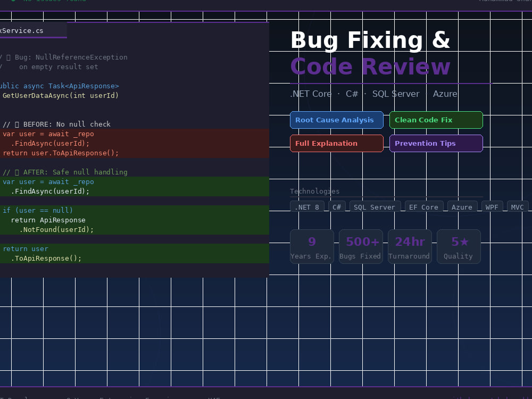532x399 pixels.
Task: Click the 'GetUserDataAsync(int userId)' code line
Action: point(61,96)
